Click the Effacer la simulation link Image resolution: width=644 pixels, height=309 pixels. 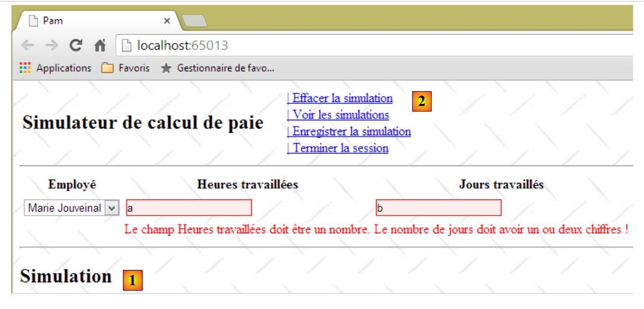(x=340, y=98)
